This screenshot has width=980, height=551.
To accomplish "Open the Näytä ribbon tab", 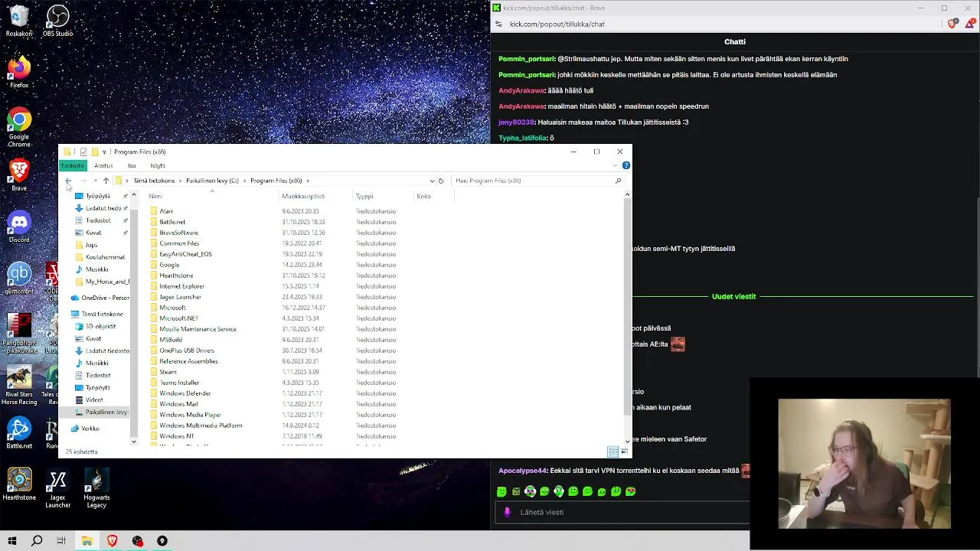I will (x=158, y=165).
